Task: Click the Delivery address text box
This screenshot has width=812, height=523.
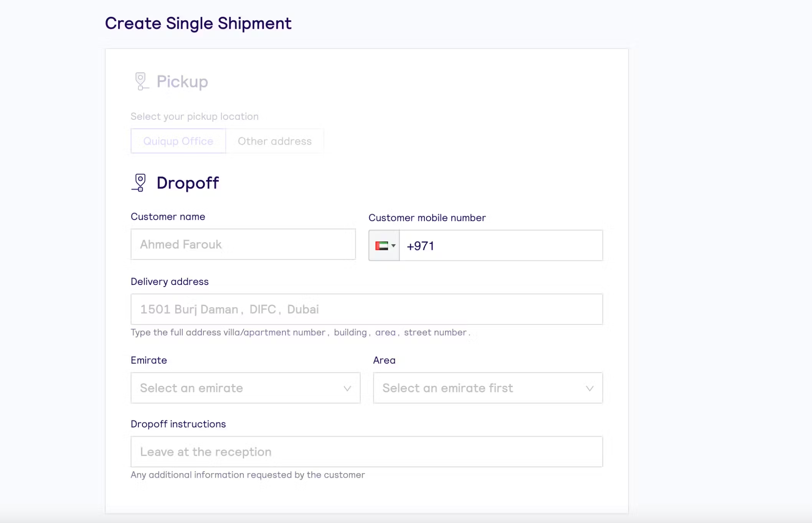Action: click(x=366, y=309)
